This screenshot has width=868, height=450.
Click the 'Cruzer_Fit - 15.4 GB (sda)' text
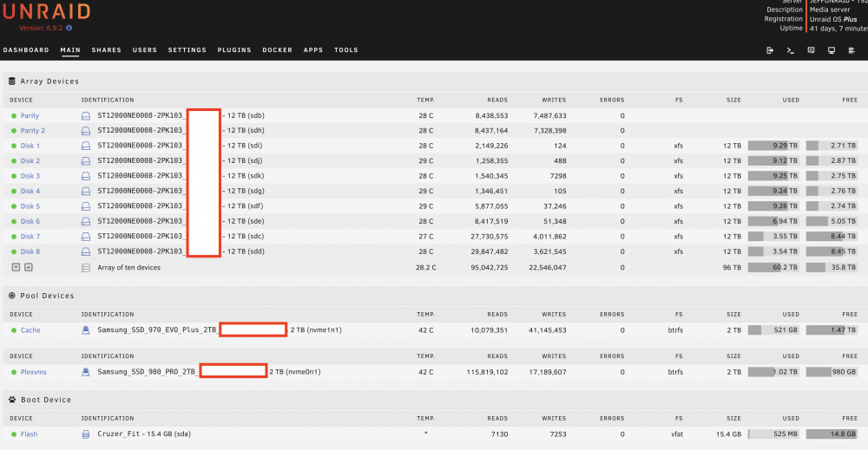tap(144, 434)
